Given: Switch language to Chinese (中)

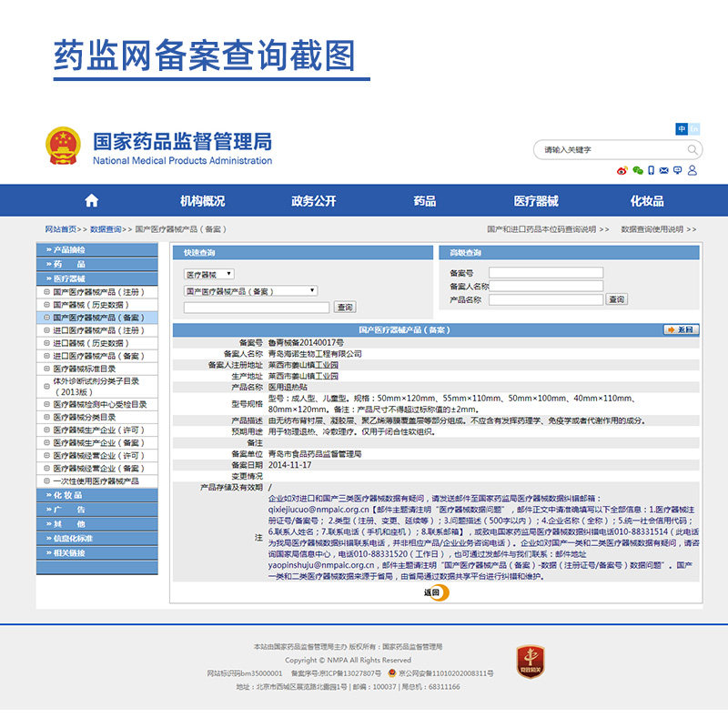Looking at the screenshot, I should (x=682, y=128).
